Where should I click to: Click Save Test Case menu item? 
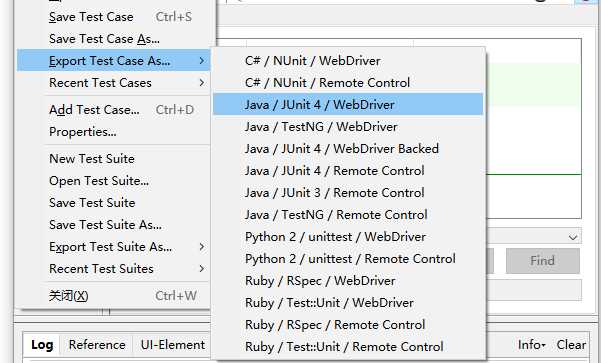(114, 17)
